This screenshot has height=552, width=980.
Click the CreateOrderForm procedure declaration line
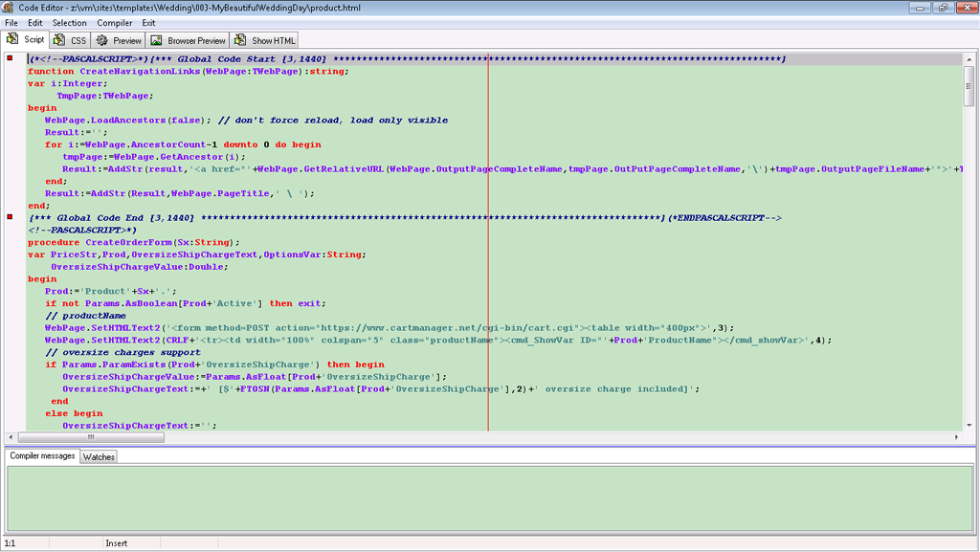(134, 242)
